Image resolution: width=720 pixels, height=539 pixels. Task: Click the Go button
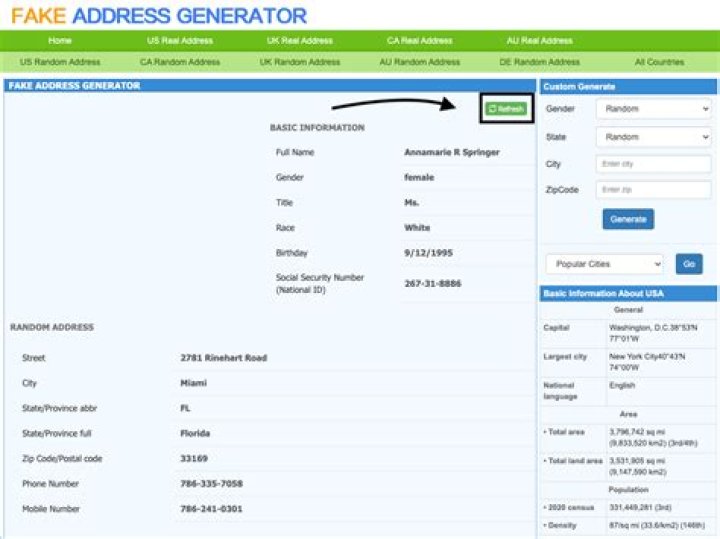point(688,264)
